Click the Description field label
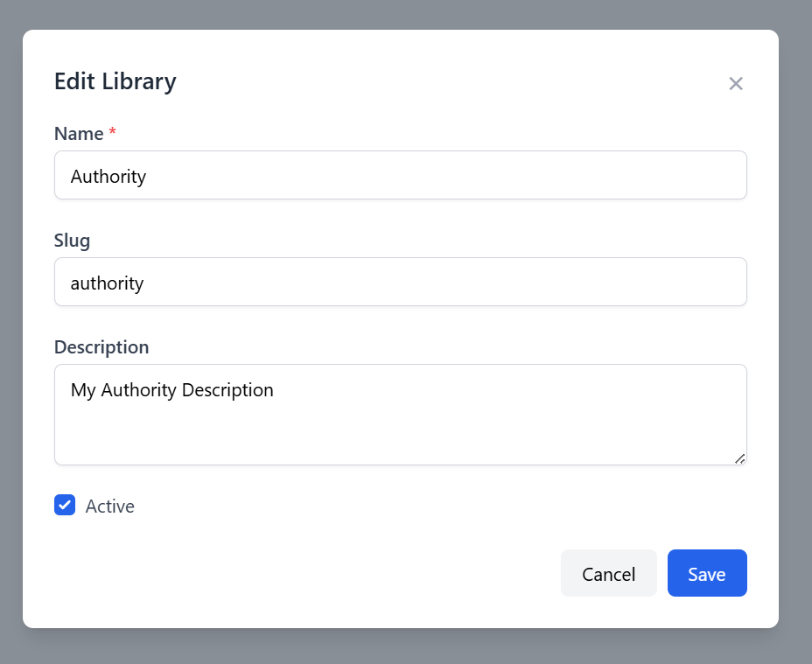The image size is (812, 664). (101, 347)
